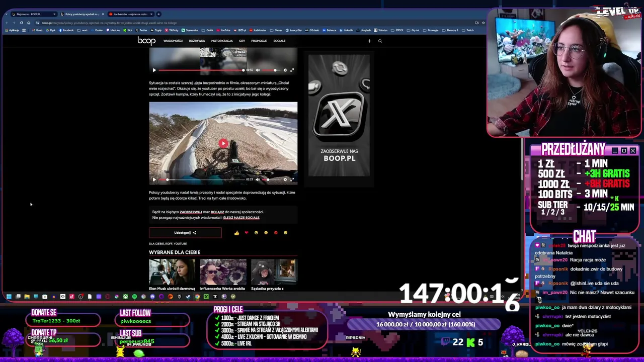The image size is (644, 362).
Task: Open a new browser tab
Action: (158, 14)
